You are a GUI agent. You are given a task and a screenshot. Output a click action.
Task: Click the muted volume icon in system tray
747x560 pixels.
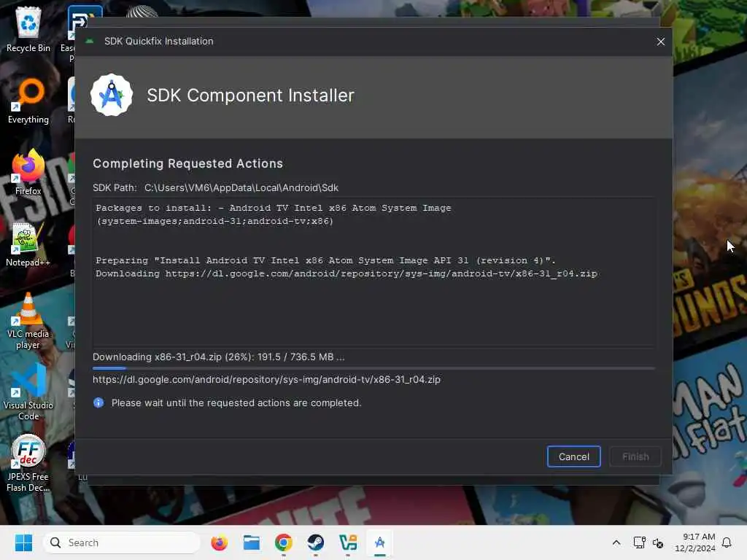click(658, 542)
